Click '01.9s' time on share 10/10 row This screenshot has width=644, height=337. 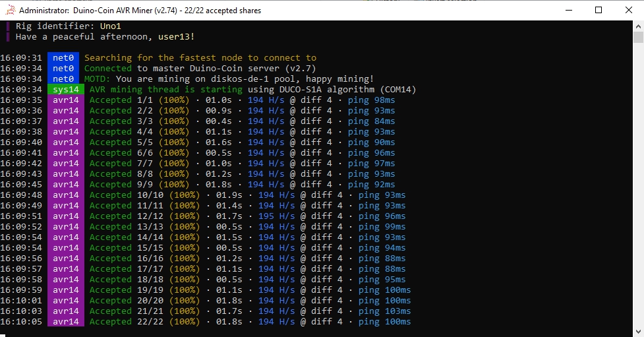coord(229,195)
